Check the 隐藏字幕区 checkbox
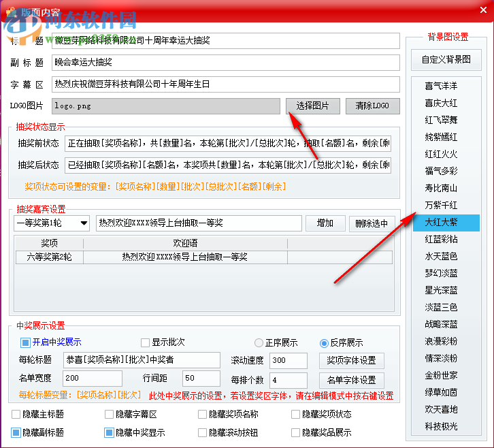The width and height of the screenshot is (494, 448). pos(109,414)
